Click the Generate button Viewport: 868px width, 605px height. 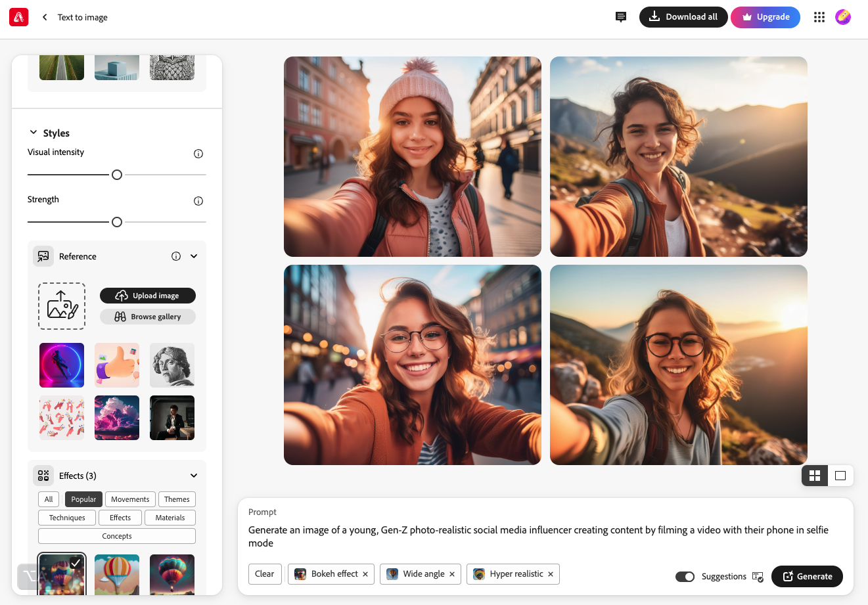click(x=807, y=576)
